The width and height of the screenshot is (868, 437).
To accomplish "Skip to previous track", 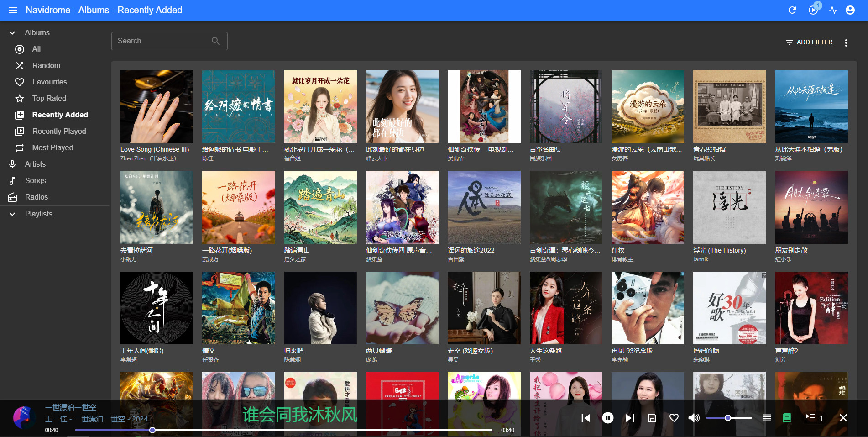I will coord(586,418).
